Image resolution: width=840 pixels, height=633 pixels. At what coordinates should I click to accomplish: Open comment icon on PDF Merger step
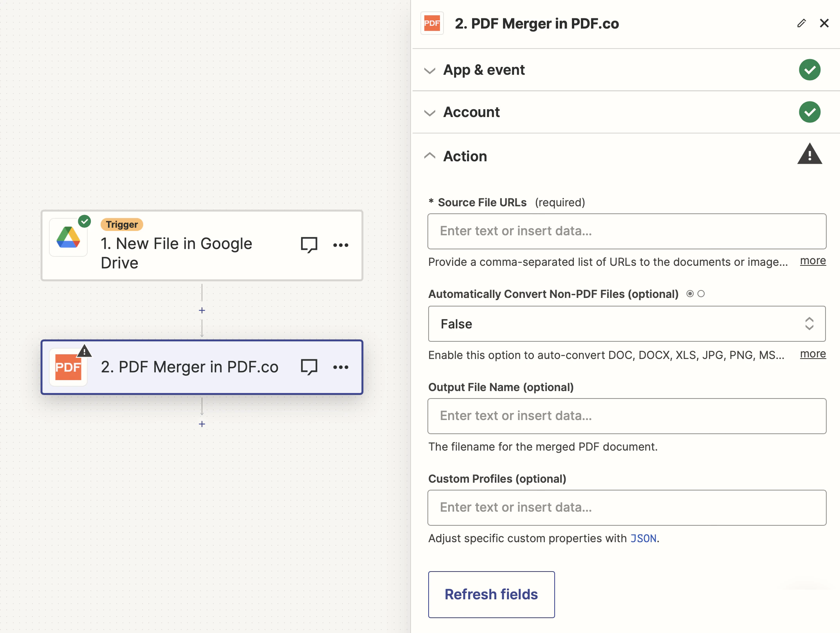309,367
